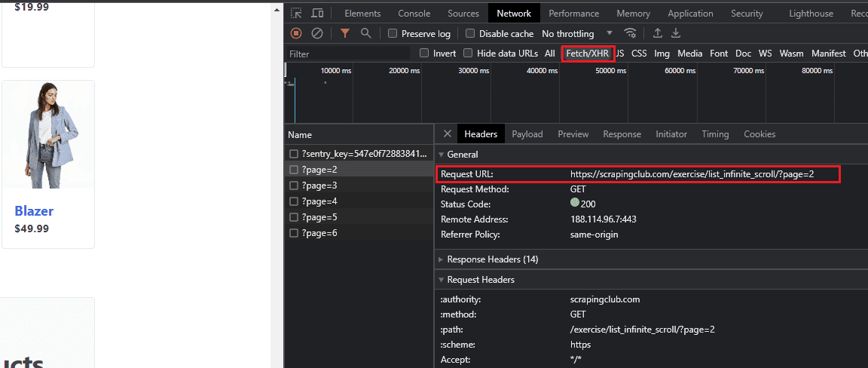
Task: Switch to the Elements panel
Action: [x=362, y=14]
